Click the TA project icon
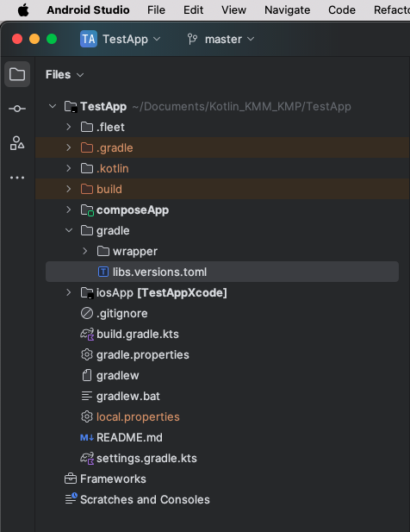The width and height of the screenshot is (410, 532). click(x=89, y=39)
